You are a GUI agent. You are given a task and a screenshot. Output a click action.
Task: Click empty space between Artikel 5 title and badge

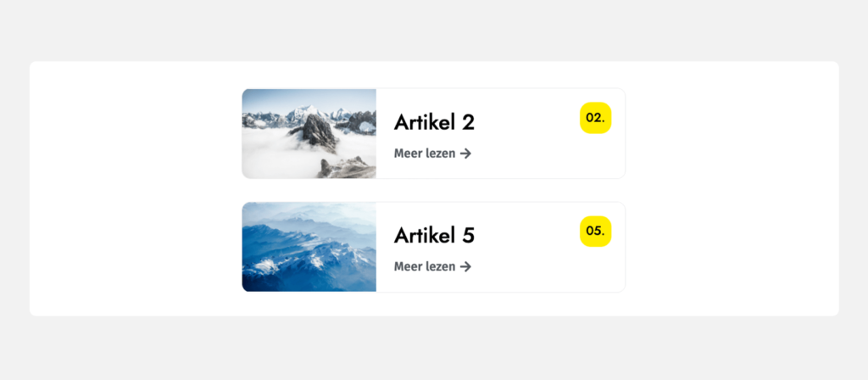point(526,235)
